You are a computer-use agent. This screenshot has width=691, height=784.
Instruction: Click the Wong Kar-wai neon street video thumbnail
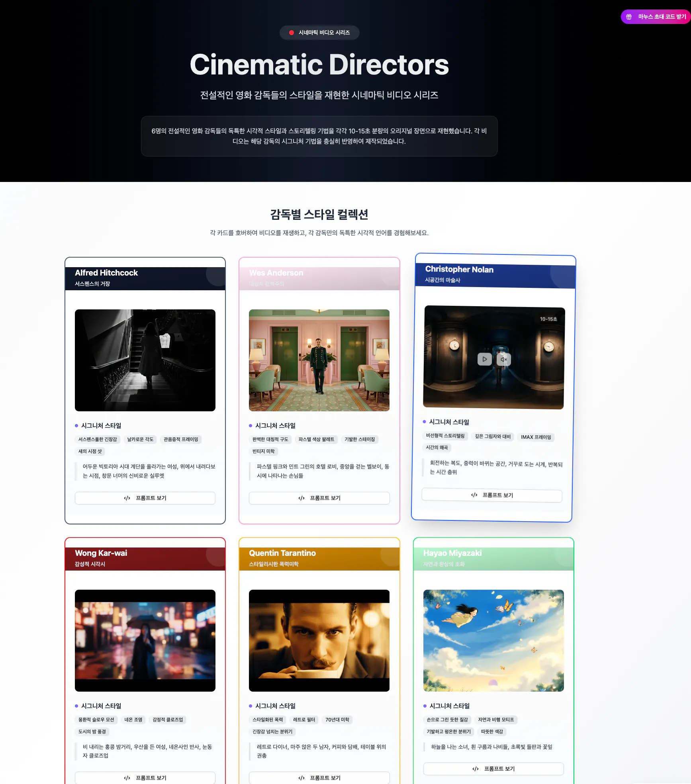145,641
